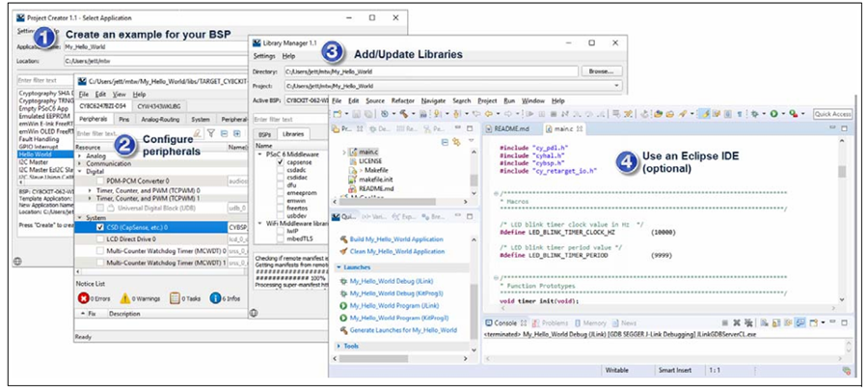
Task: Collapse the PSoC 6 Middleware group
Action: tap(260, 154)
